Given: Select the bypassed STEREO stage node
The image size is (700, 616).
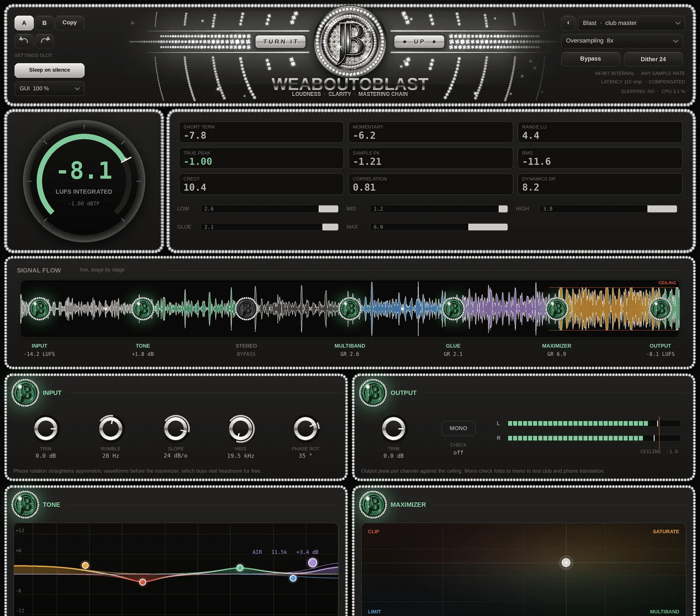Looking at the screenshot, I should [x=246, y=309].
